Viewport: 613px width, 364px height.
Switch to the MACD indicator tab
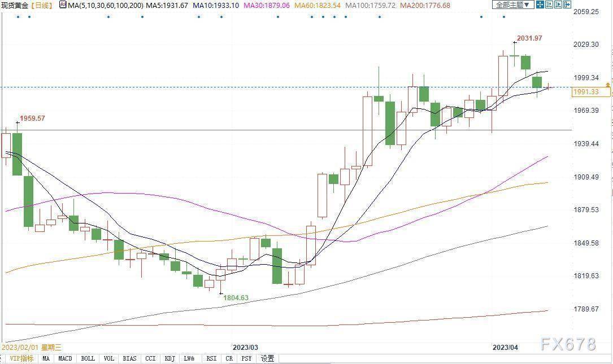pyautogui.click(x=65, y=358)
